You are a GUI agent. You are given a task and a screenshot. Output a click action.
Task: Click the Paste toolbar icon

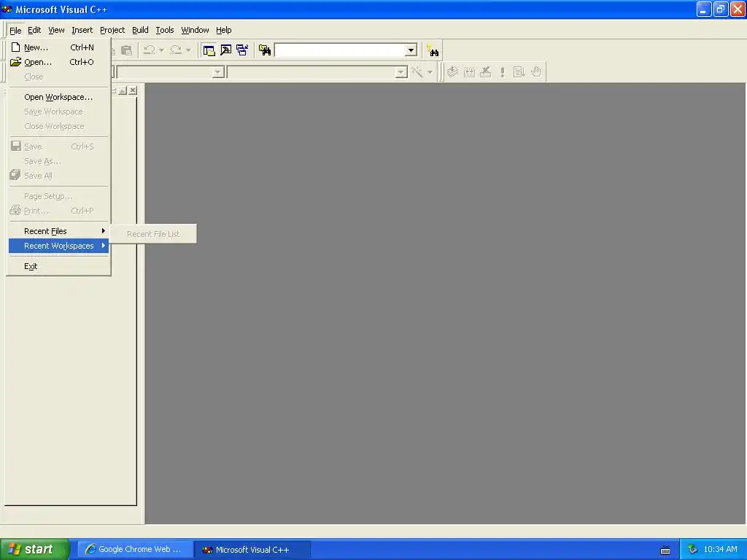click(x=127, y=50)
